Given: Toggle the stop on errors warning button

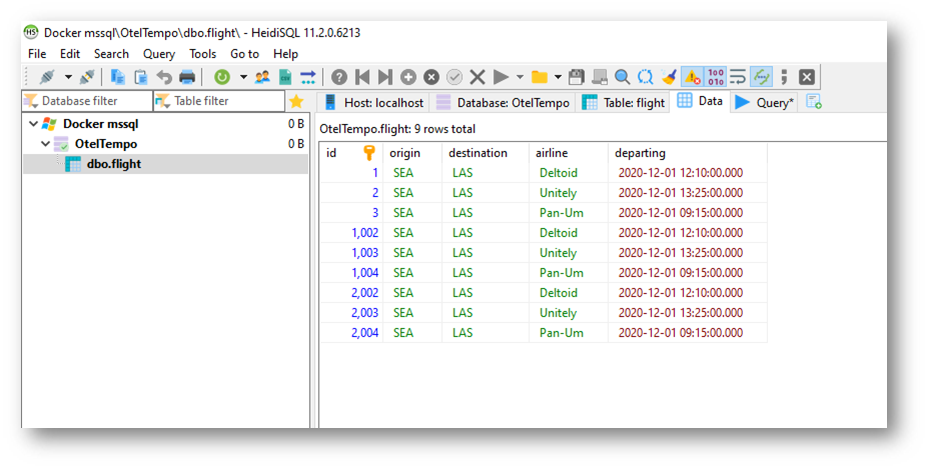Looking at the screenshot, I should point(692,77).
